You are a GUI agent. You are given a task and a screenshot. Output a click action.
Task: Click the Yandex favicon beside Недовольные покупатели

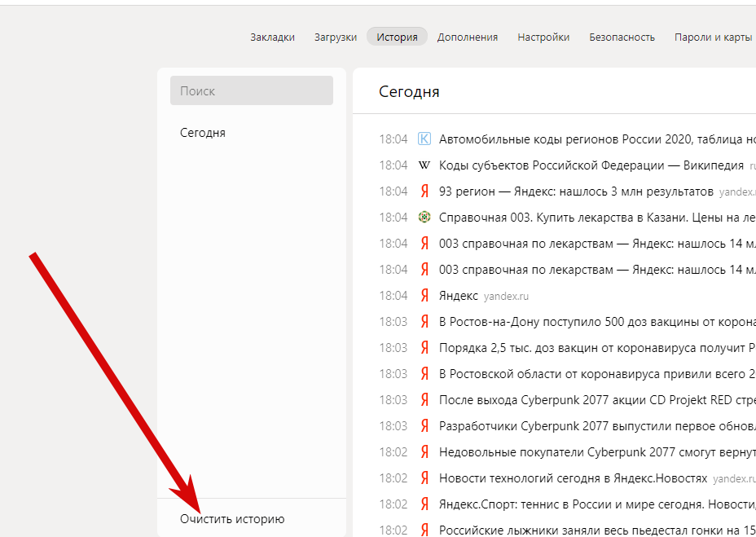[x=424, y=452]
